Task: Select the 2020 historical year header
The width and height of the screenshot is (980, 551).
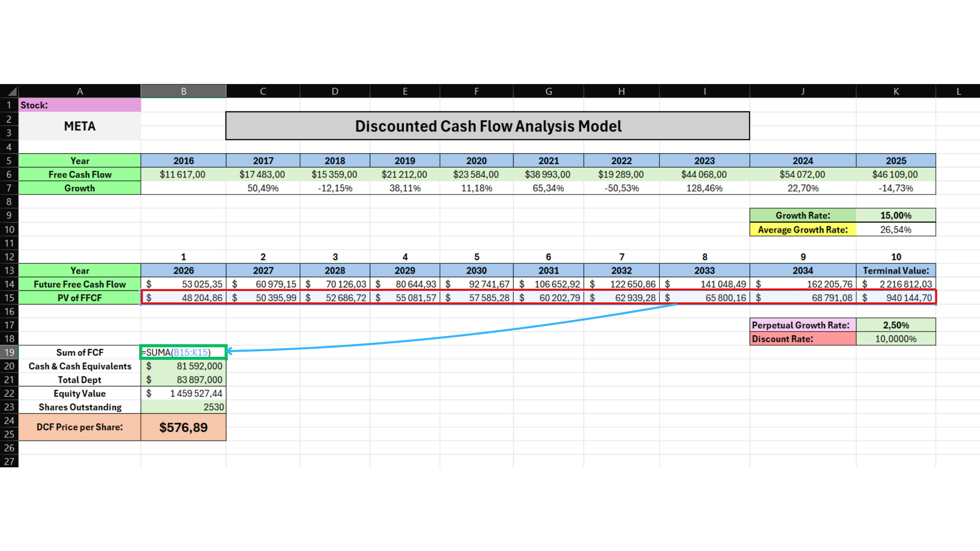Action: (476, 161)
